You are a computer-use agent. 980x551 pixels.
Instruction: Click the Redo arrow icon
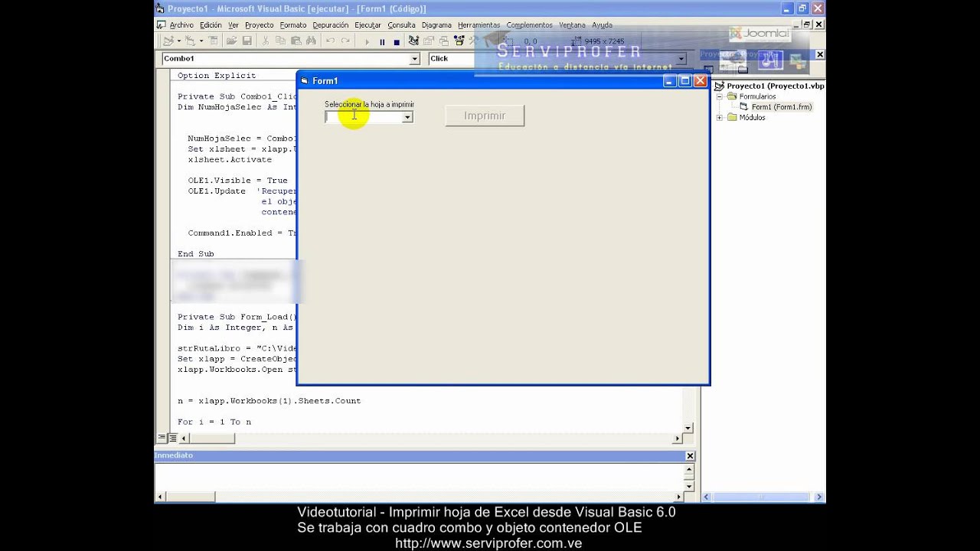[x=345, y=41]
